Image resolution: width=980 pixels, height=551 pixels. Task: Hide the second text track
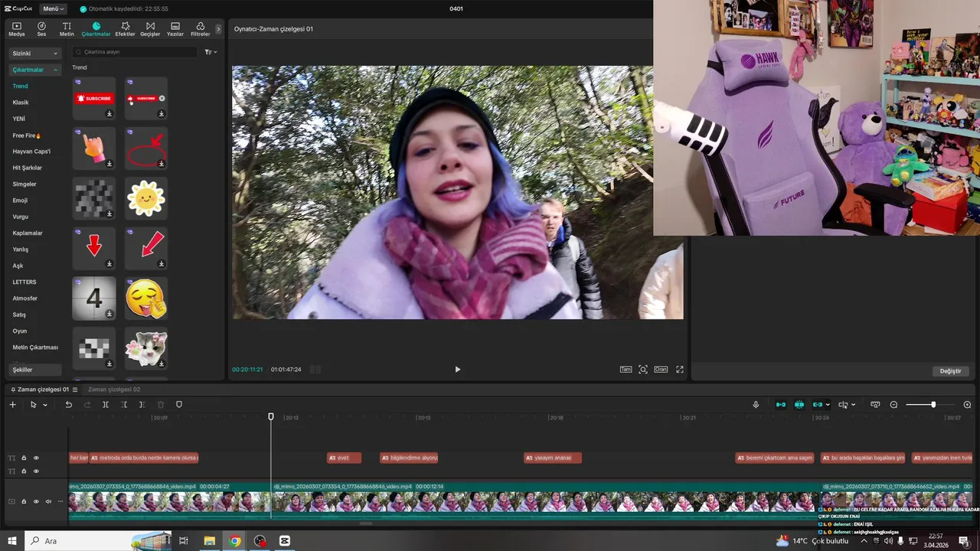pyautogui.click(x=36, y=471)
